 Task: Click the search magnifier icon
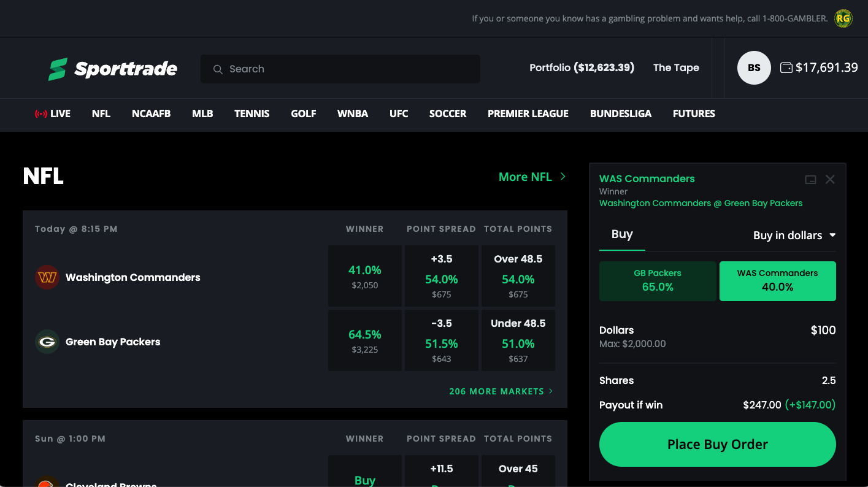[x=218, y=69]
